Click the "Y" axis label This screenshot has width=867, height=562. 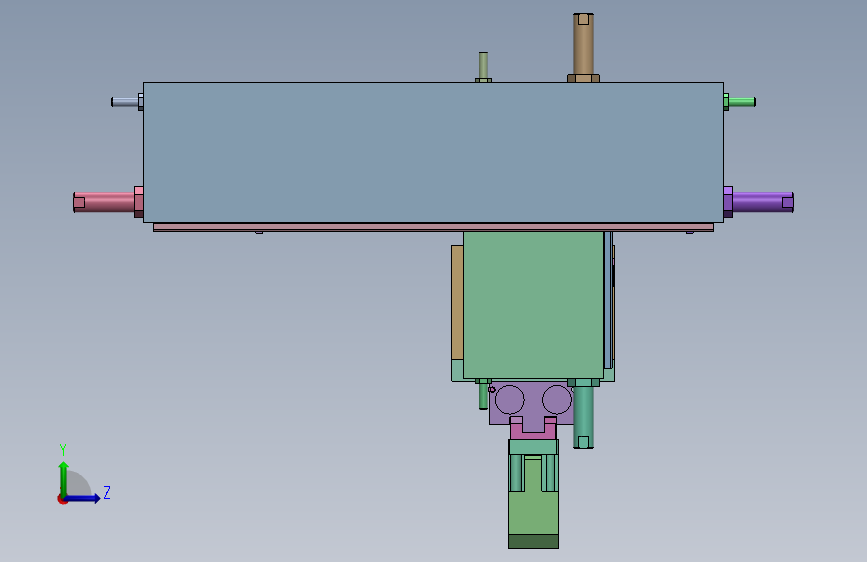point(63,450)
